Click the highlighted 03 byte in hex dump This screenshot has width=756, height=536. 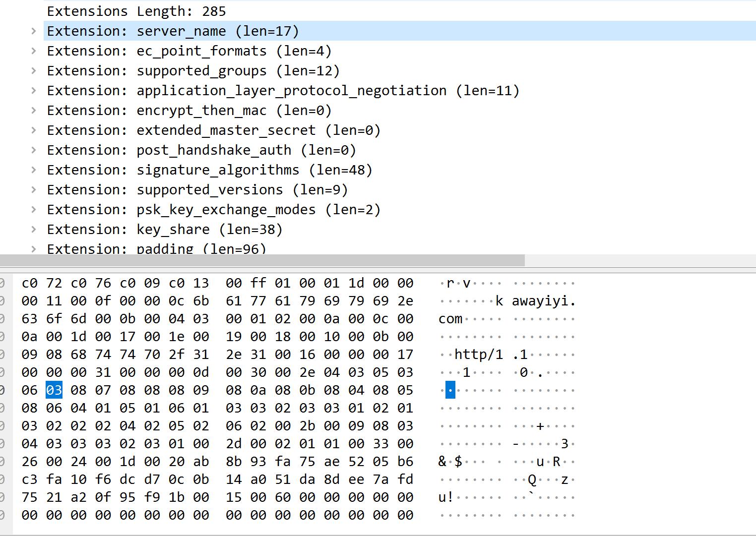pyautogui.click(x=54, y=390)
